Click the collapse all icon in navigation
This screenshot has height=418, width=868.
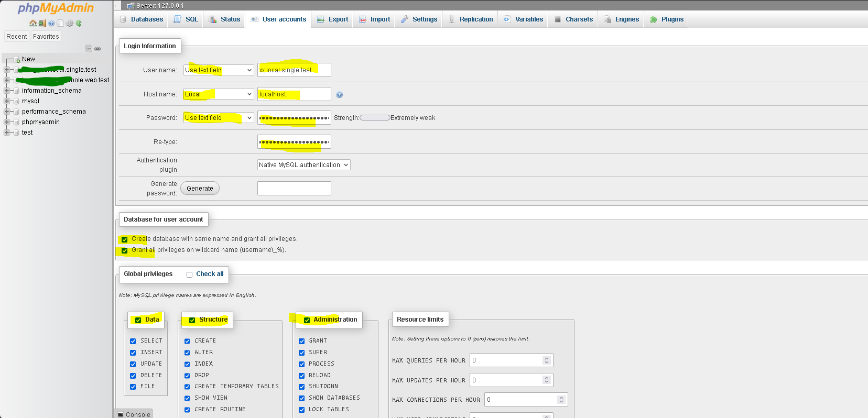click(89, 49)
